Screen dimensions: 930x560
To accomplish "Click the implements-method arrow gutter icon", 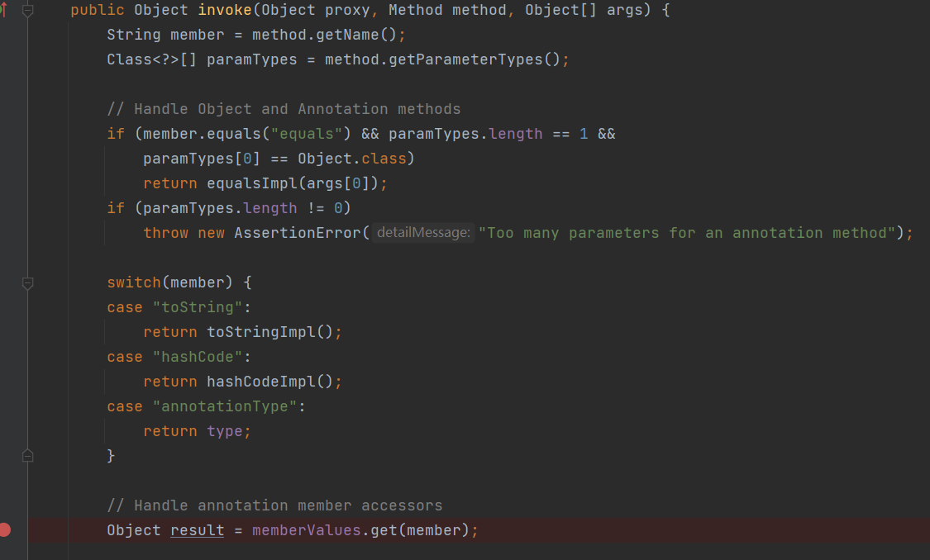I will [x=3, y=10].
